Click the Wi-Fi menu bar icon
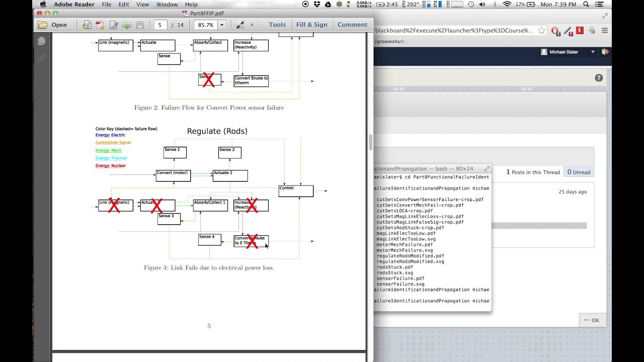644x362 pixels. click(x=507, y=5)
